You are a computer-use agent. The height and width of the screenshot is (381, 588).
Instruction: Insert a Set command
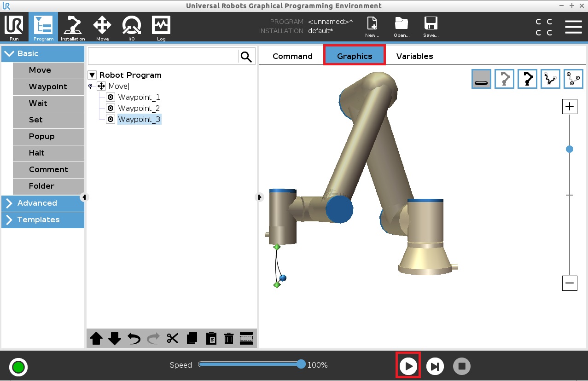click(x=48, y=120)
